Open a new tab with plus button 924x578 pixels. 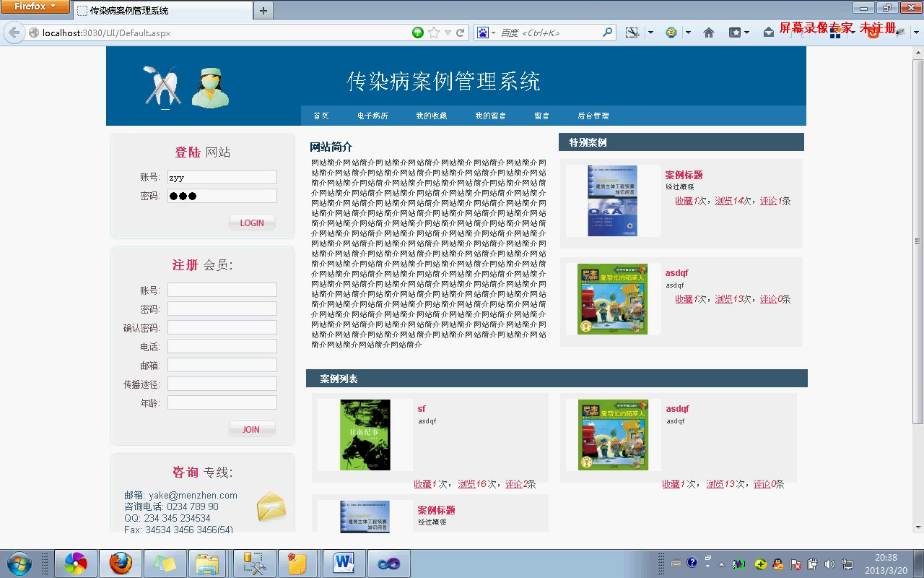[263, 10]
